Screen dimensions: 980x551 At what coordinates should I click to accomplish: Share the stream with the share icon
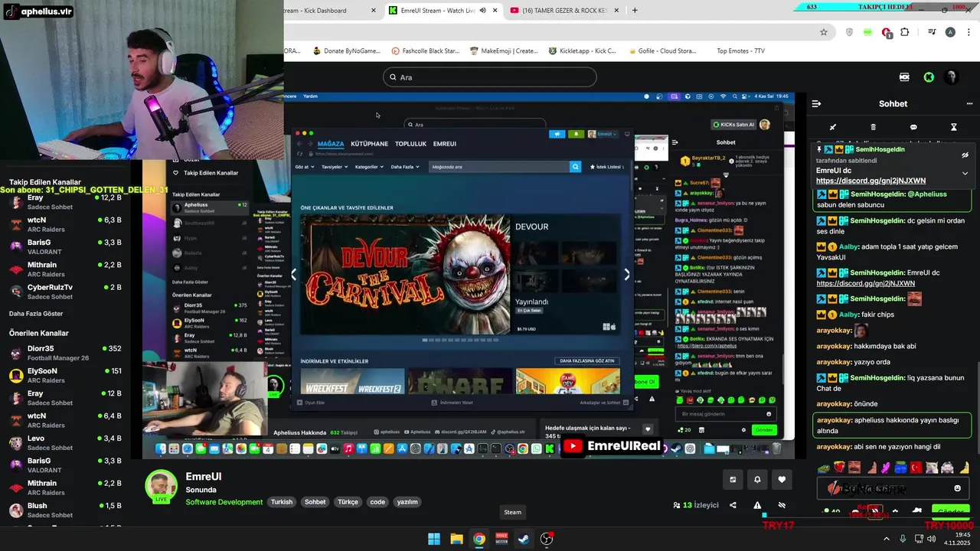coord(733,505)
